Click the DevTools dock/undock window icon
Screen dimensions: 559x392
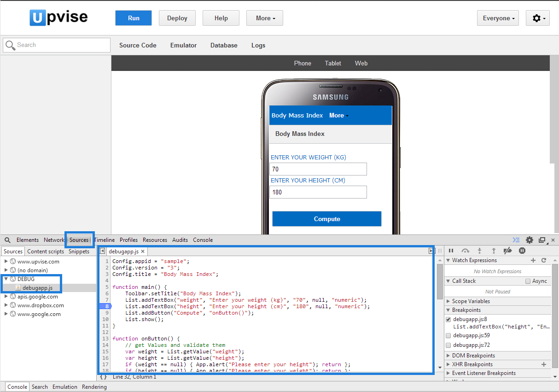click(542, 240)
